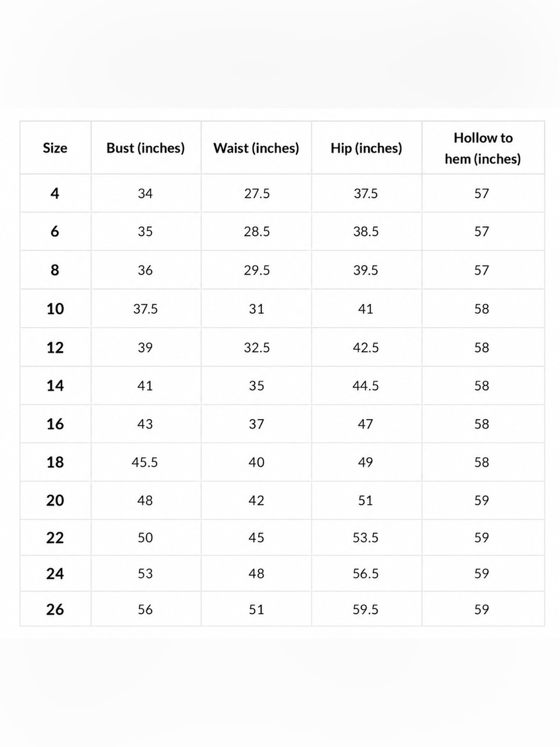Select hip value 59.5 for size 26
Image resolution: width=560 pixels, height=747 pixels.
[x=366, y=610]
